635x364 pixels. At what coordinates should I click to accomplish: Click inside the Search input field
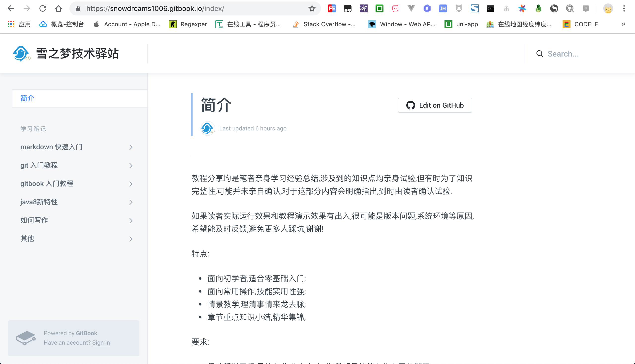click(575, 54)
